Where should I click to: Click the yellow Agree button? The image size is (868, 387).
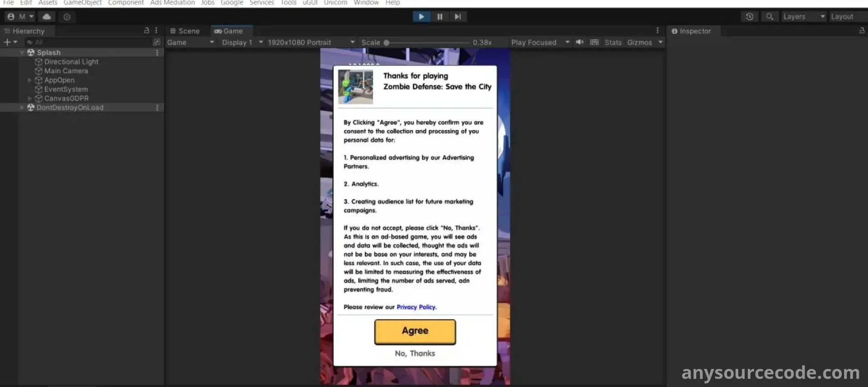(415, 332)
